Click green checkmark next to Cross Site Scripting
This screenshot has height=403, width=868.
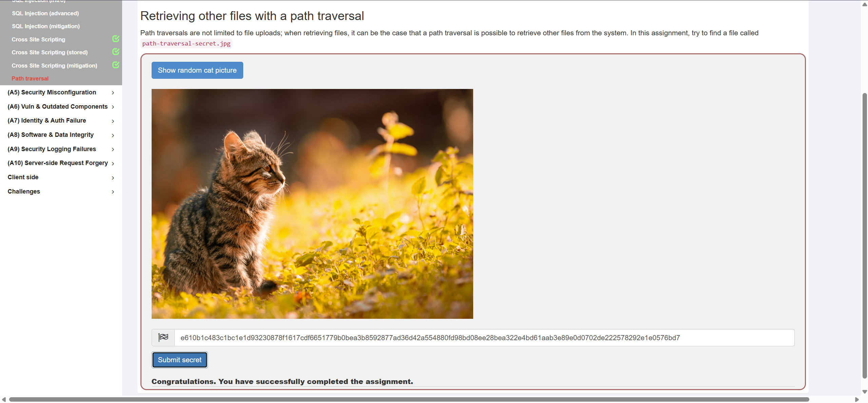pyautogui.click(x=116, y=39)
